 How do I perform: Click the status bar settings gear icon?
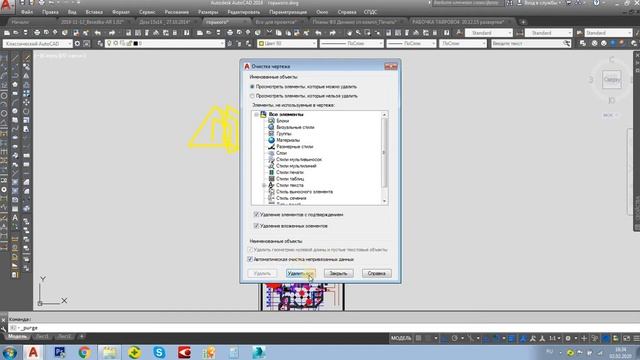pos(568,338)
